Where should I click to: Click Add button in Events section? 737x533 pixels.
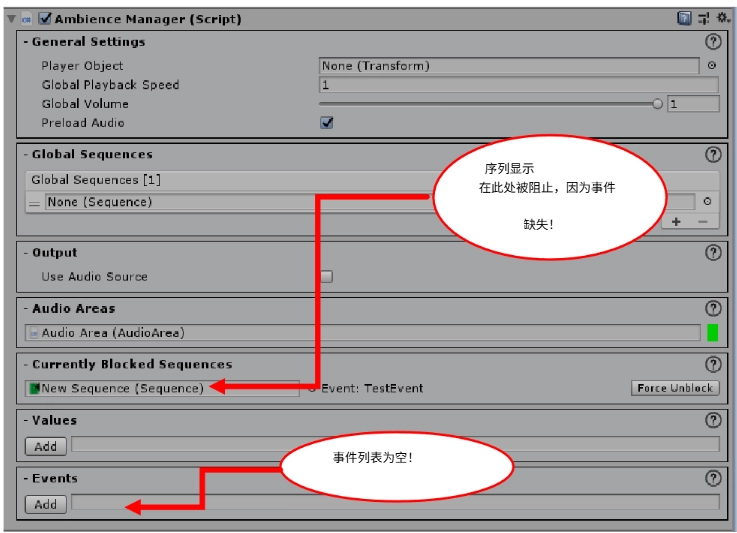tap(46, 504)
